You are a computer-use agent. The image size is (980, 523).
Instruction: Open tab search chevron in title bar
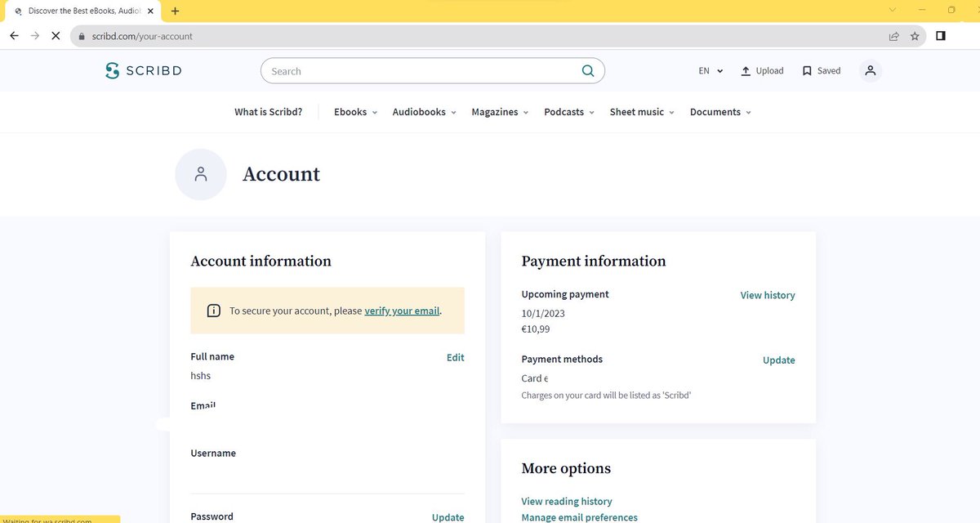point(892,10)
